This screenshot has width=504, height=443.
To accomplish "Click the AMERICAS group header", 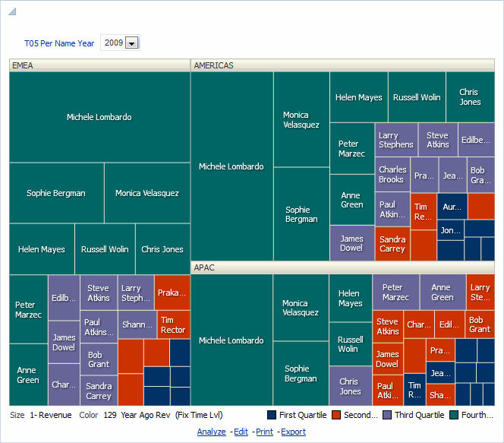I will click(342, 65).
